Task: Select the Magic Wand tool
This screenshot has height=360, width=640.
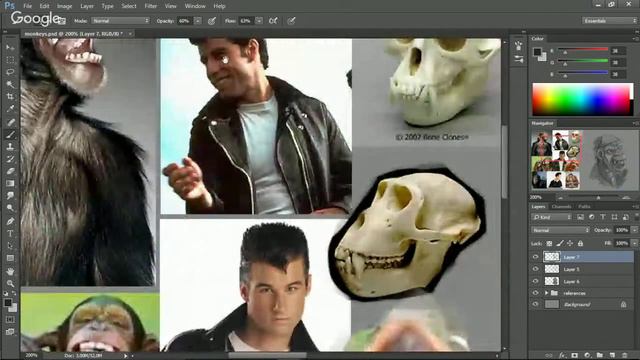Action: click(10, 84)
